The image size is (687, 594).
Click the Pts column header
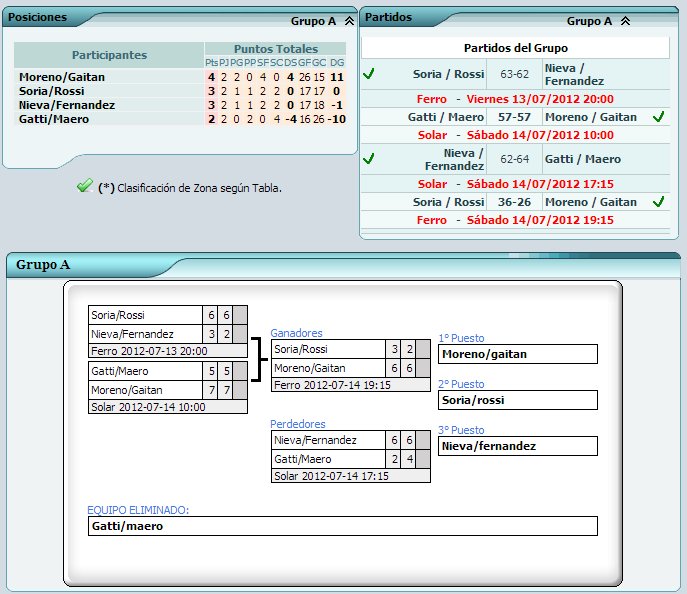[x=211, y=63]
